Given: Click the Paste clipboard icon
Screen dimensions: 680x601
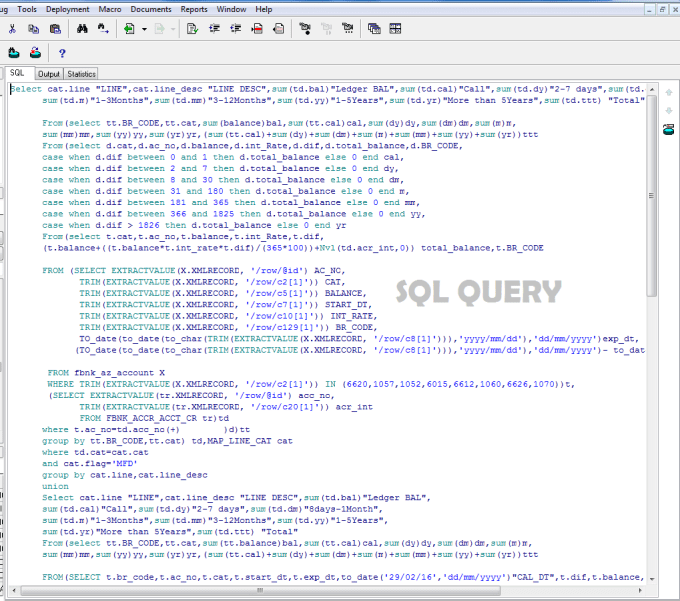Looking at the screenshot, I should tap(55, 29).
